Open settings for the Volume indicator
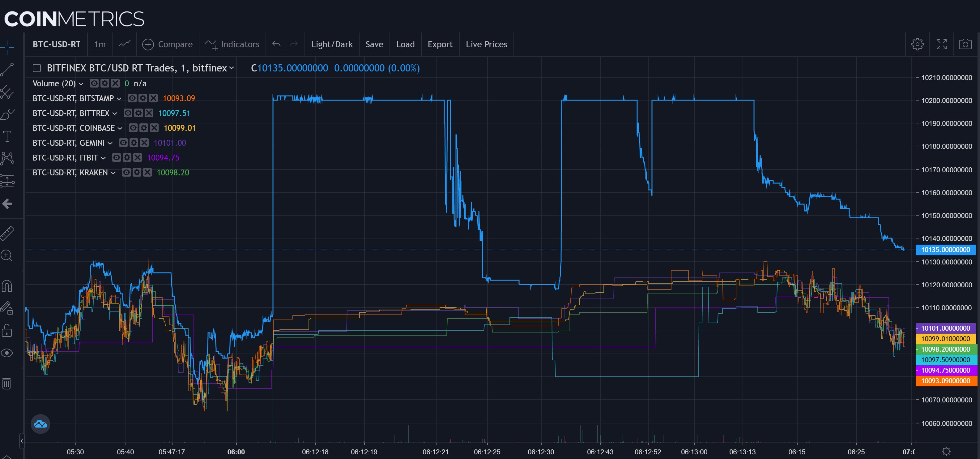The image size is (980, 459). [x=104, y=83]
